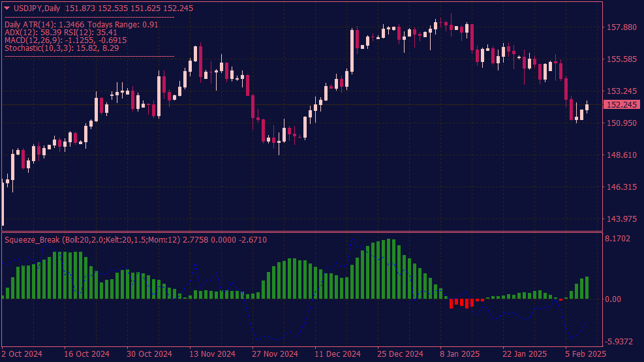Image resolution: width=644 pixels, height=362 pixels.
Task: Click the Stochastic(10,3,3): 15.82, 8.29 line
Action: point(62,48)
